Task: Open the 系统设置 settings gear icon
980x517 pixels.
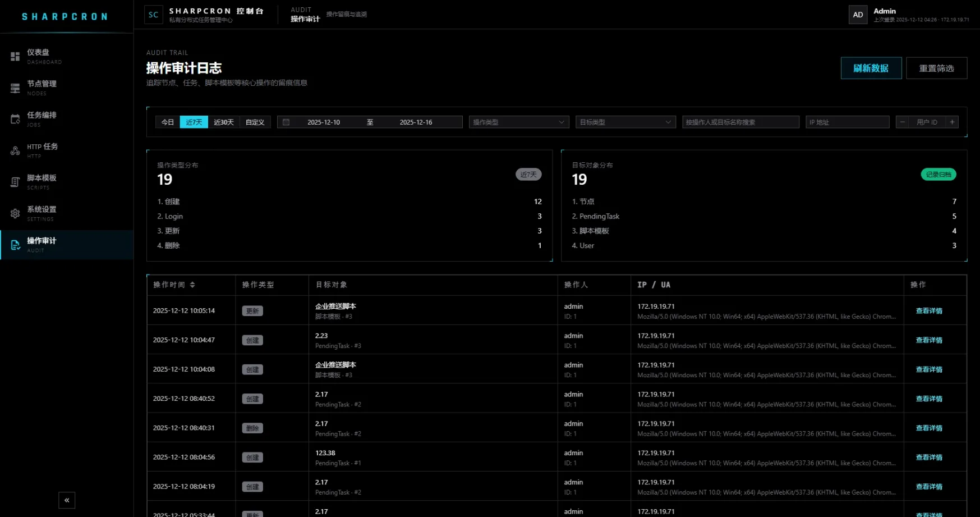Action: 15,213
